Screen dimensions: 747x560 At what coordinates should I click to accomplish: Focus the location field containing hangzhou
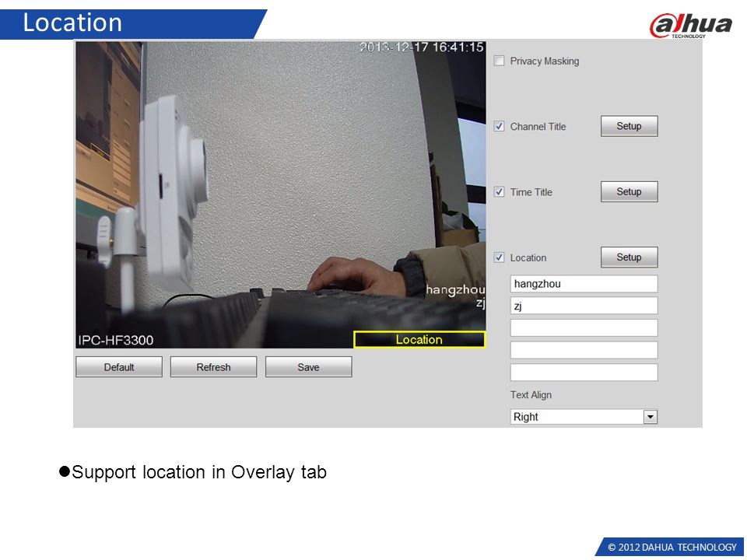(584, 284)
